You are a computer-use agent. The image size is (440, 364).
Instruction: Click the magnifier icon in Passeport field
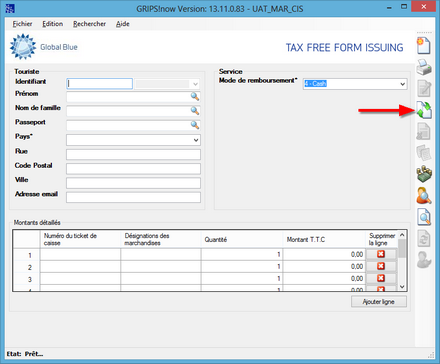pos(195,125)
